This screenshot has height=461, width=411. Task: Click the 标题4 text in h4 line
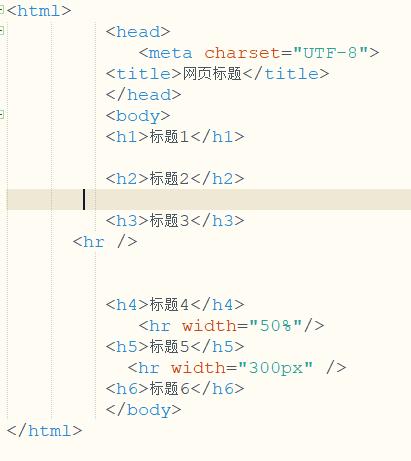coord(169,305)
